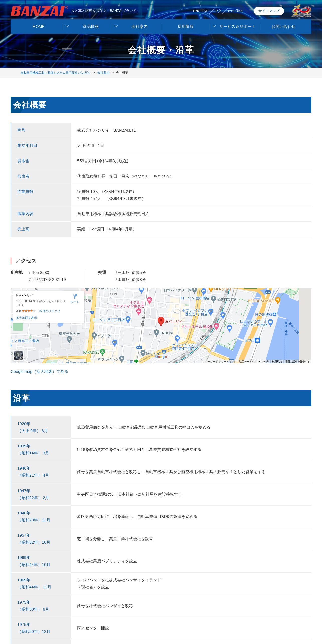Click the ローソン 芝三丁目店 store marker
This screenshot has height=644, width=322.
click(x=128, y=320)
